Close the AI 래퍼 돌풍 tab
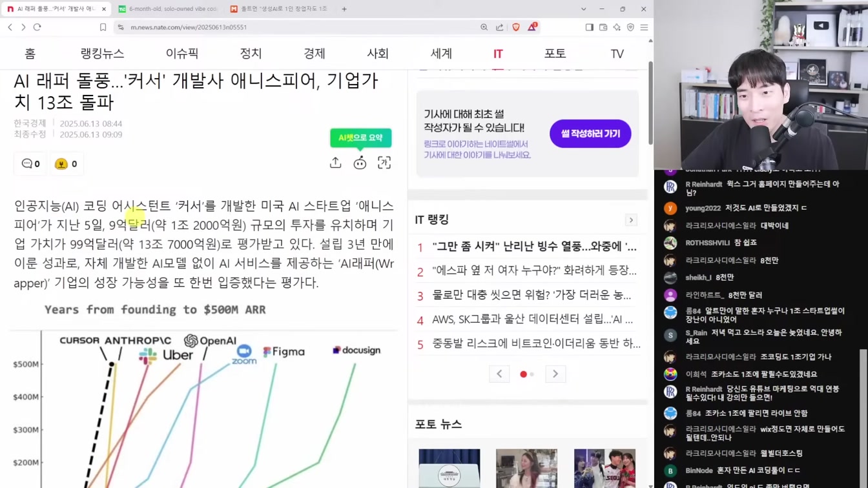This screenshot has width=868, height=488. pyautogui.click(x=104, y=9)
